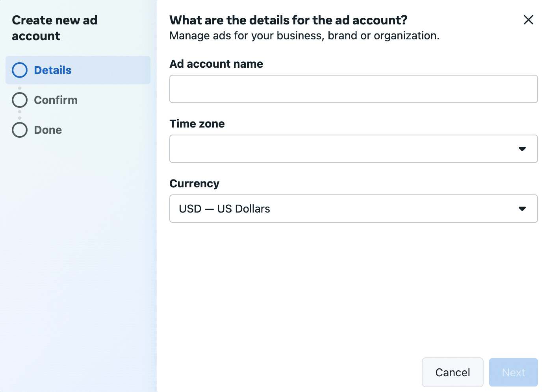Click the Currency label
Viewport: 549px width, 392px height.
[x=194, y=183]
